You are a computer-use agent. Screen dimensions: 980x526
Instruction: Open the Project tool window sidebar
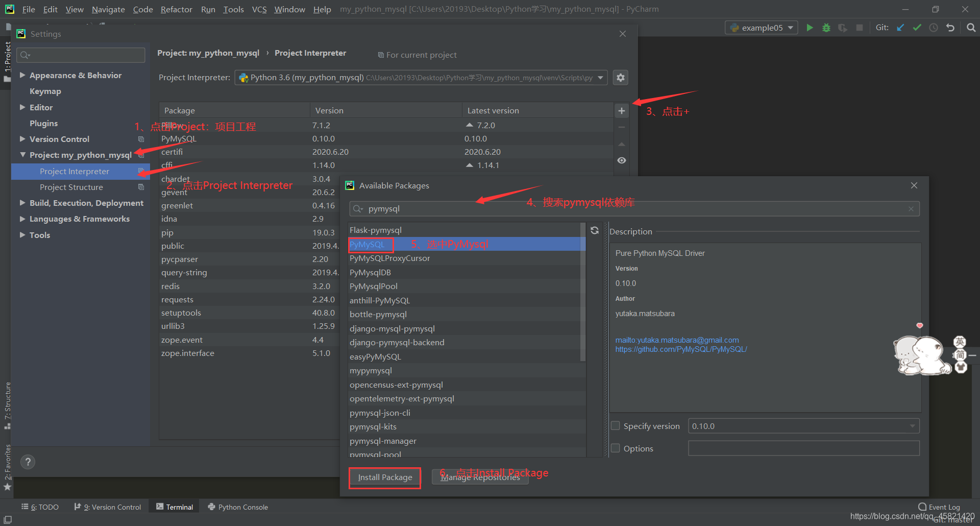(7, 61)
